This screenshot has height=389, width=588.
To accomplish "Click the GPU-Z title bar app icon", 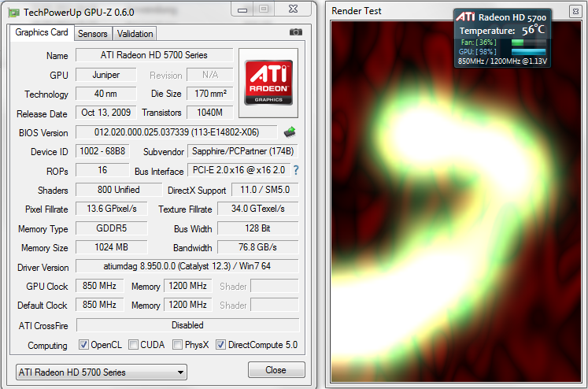I will coord(14,13).
